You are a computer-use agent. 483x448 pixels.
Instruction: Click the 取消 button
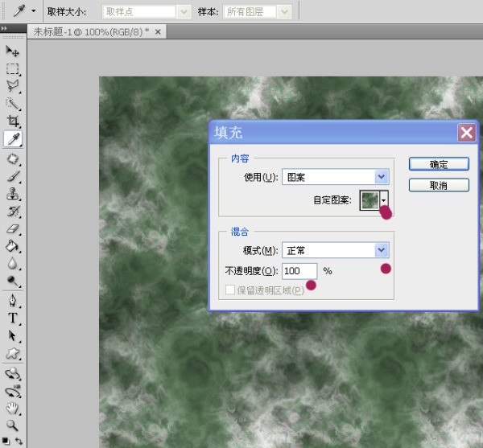[x=439, y=185]
